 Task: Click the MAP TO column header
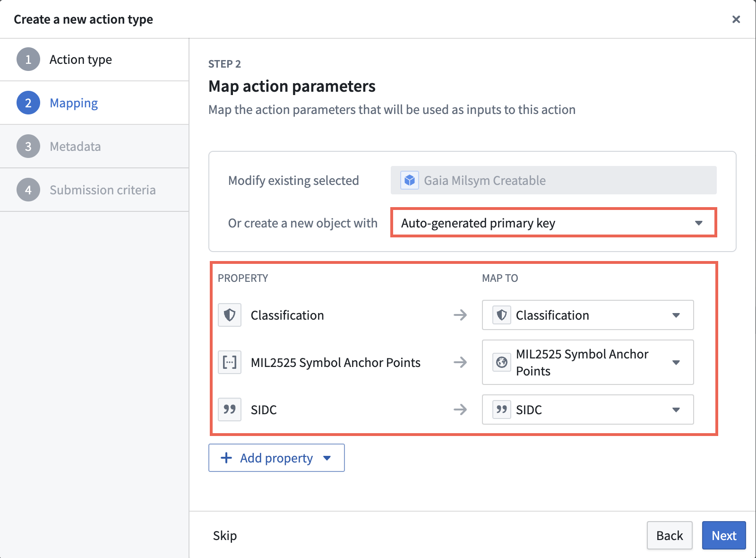pyautogui.click(x=500, y=278)
